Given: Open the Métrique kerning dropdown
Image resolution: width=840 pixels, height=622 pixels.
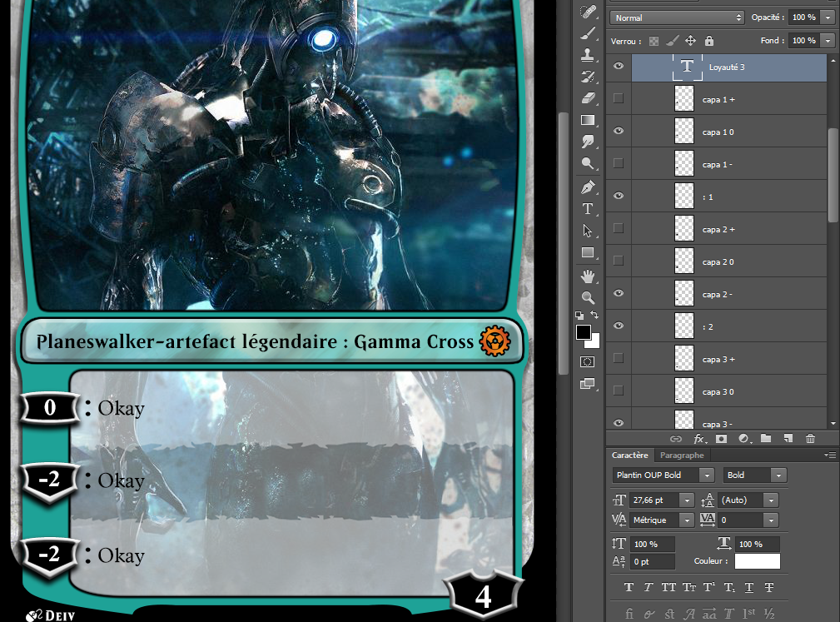Looking at the screenshot, I should pos(687,520).
